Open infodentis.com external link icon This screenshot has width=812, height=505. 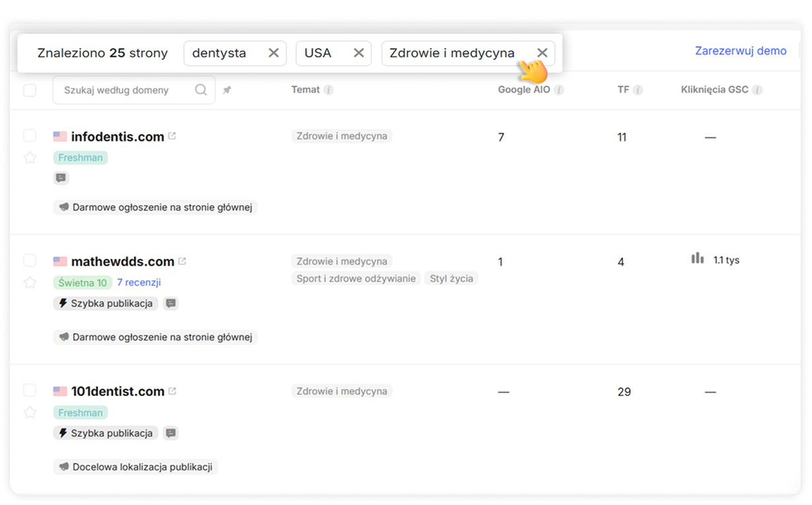pyautogui.click(x=172, y=137)
